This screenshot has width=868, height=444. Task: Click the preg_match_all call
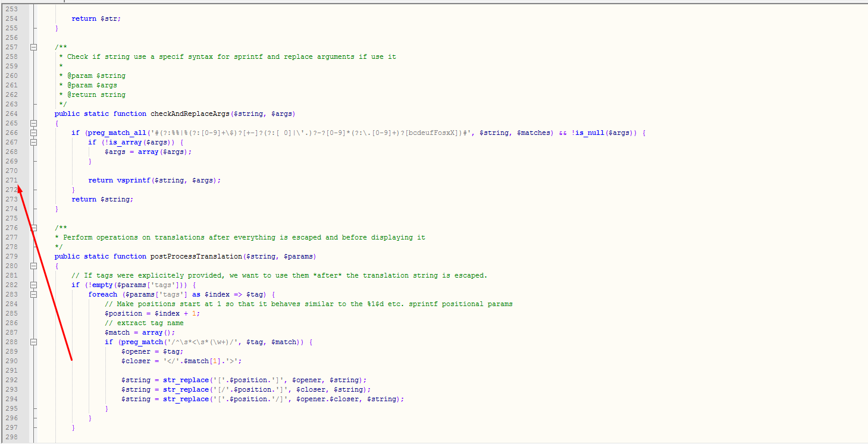[x=118, y=133]
